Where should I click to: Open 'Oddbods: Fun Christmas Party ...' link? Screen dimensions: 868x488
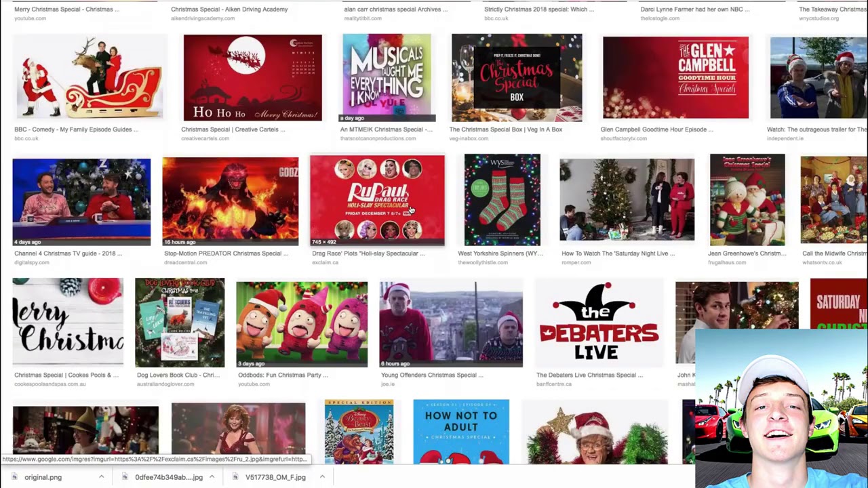283,375
